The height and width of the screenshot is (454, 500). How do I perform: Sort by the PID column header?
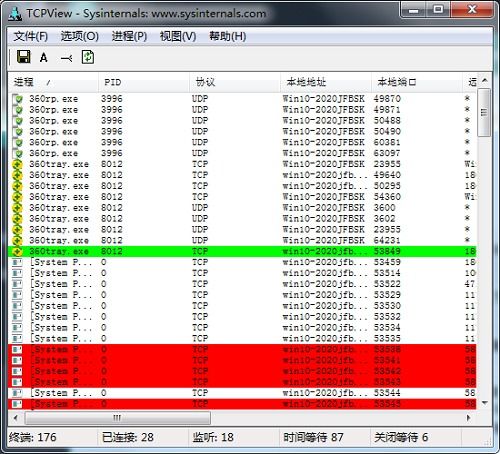144,82
